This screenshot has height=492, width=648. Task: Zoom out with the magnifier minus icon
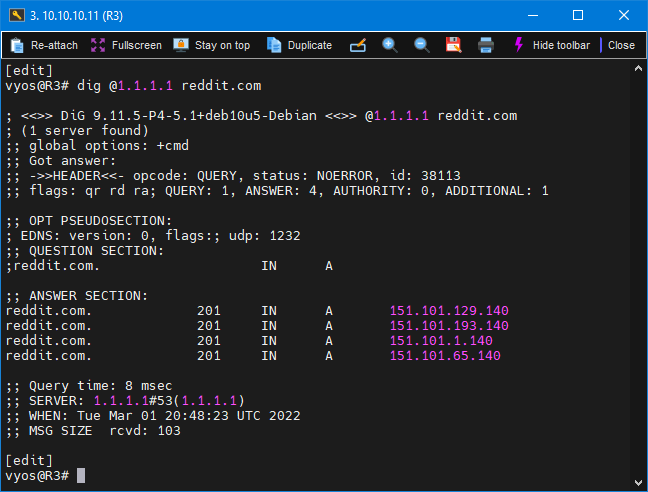coord(422,45)
